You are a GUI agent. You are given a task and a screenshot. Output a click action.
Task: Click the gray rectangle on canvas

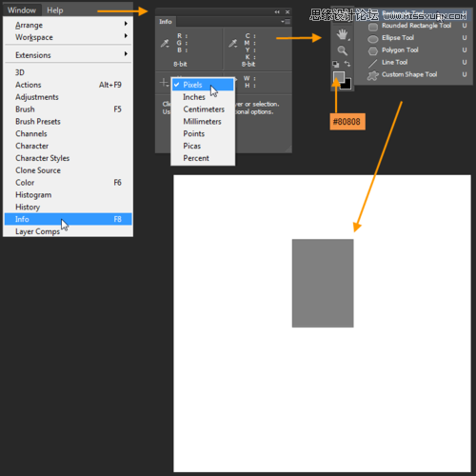point(323,283)
